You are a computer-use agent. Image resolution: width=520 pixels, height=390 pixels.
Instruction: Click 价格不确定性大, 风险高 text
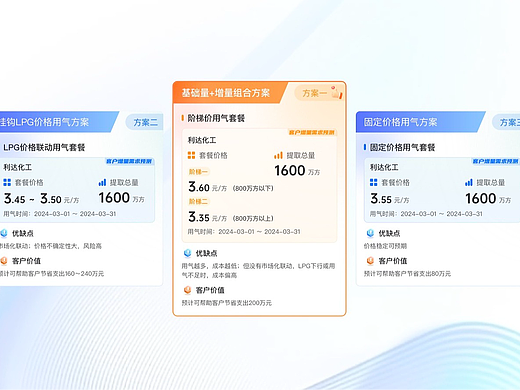(x=68, y=246)
